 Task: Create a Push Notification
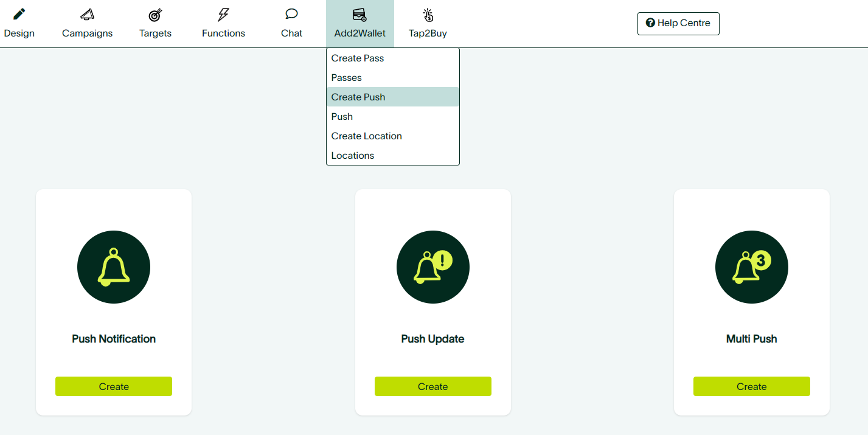[x=114, y=386]
